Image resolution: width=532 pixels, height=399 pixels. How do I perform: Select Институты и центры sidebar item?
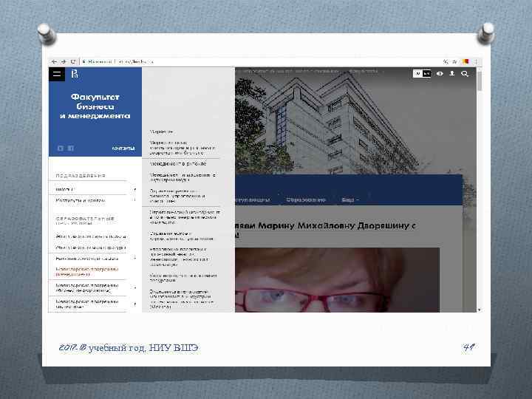[x=81, y=200]
